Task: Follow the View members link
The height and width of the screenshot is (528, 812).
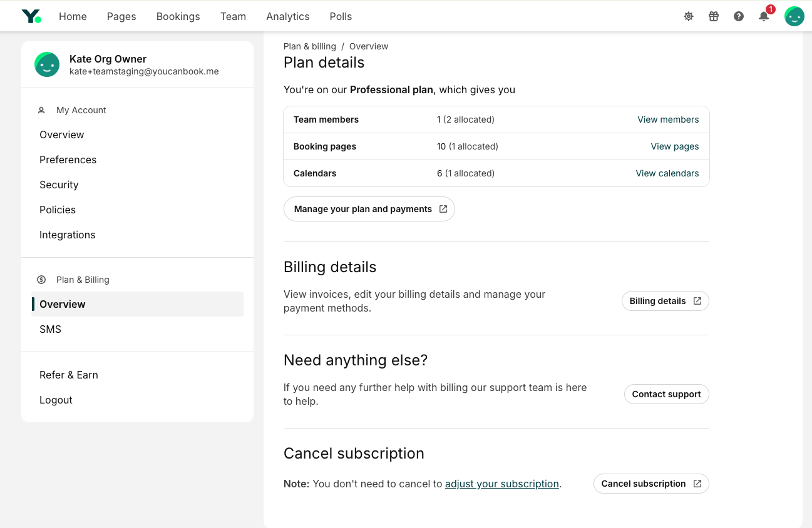Action: 668,119
